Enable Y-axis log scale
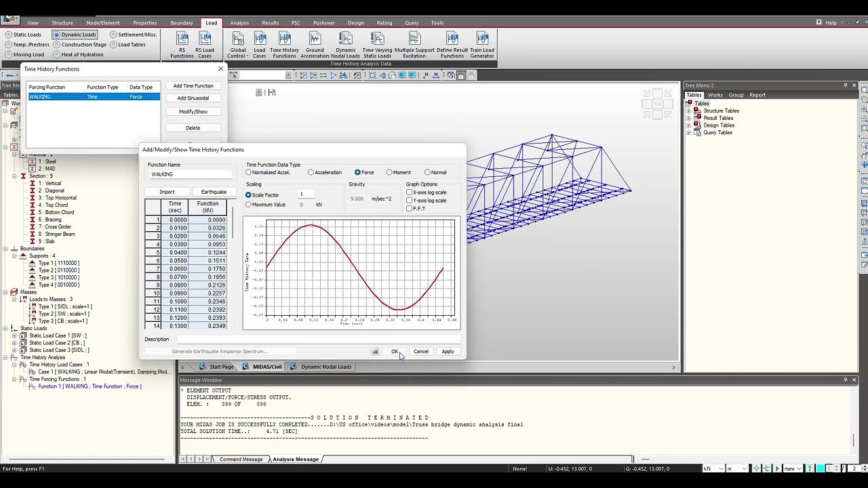Viewport: 868px width, 488px height. pyautogui.click(x=410, y=201)
